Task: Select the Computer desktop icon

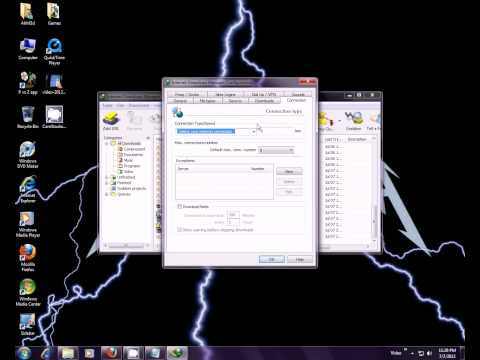Action: coord(28,49)
